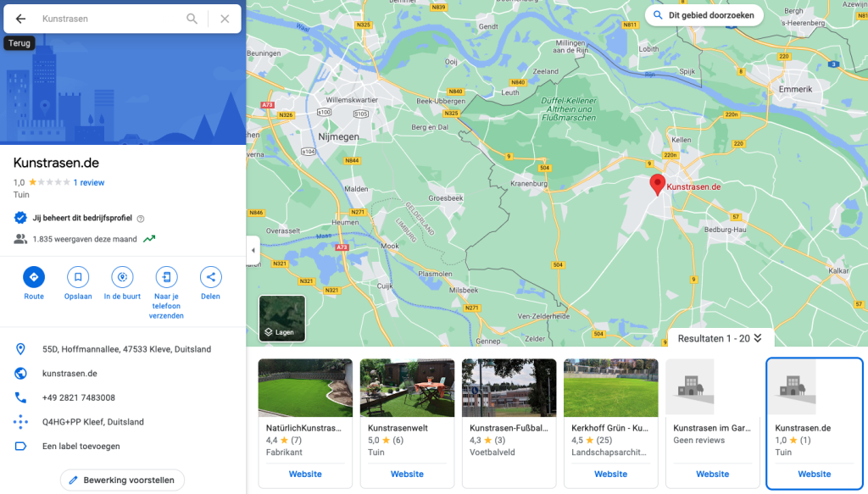Click the label tag icon

coord(20,446)
